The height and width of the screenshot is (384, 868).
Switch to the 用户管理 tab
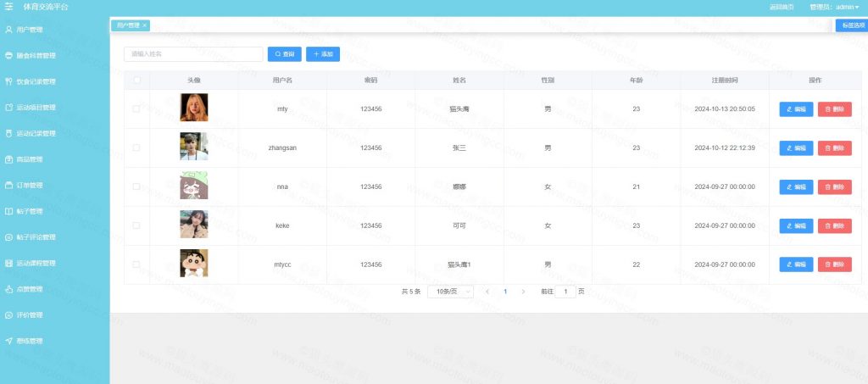(128, 25)
